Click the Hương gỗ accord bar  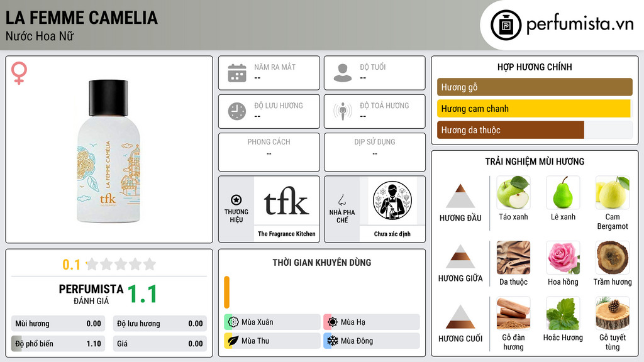535,87
